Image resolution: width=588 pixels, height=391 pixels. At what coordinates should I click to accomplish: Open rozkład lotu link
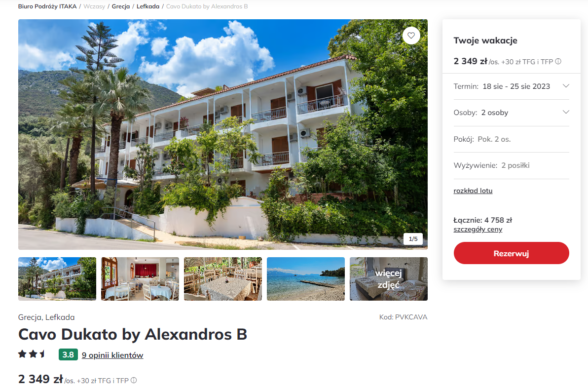click(x=473, y=191)
